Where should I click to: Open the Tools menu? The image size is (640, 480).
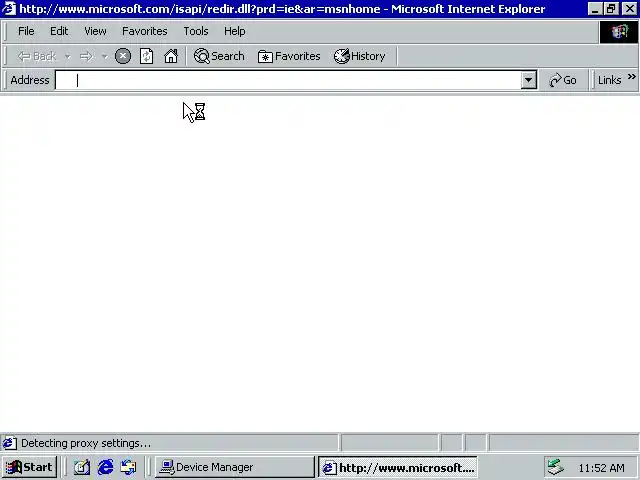(196, 31)
